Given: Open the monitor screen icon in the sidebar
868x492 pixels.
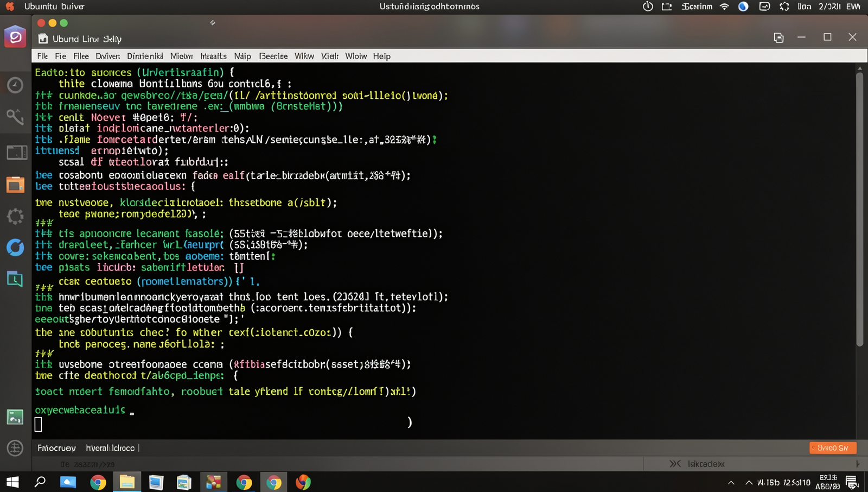Looking at the screenshot, I should click(17, 152).
